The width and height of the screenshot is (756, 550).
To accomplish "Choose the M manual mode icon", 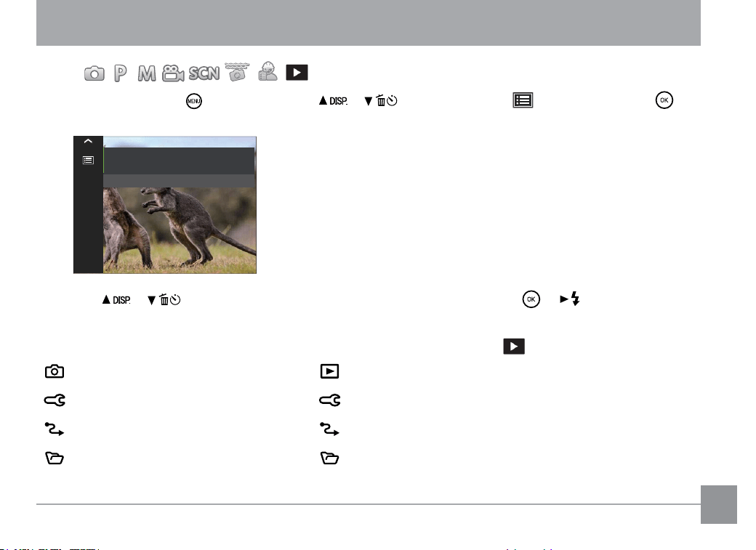I will (147, 73).
